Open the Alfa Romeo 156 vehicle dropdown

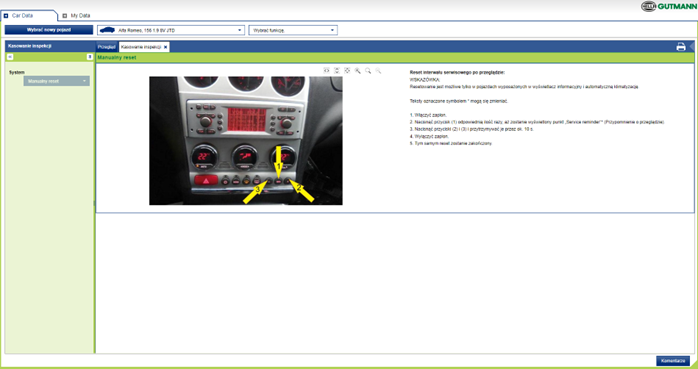[171, 30]
